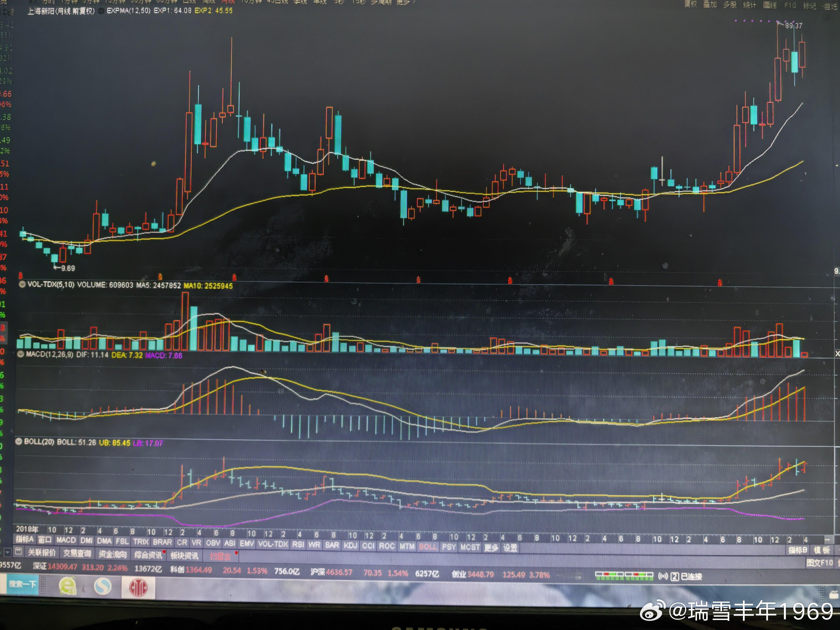Click the small window icon beside 关联报价
The height and width of the screenshot is (630, 840).
[18, 552]
